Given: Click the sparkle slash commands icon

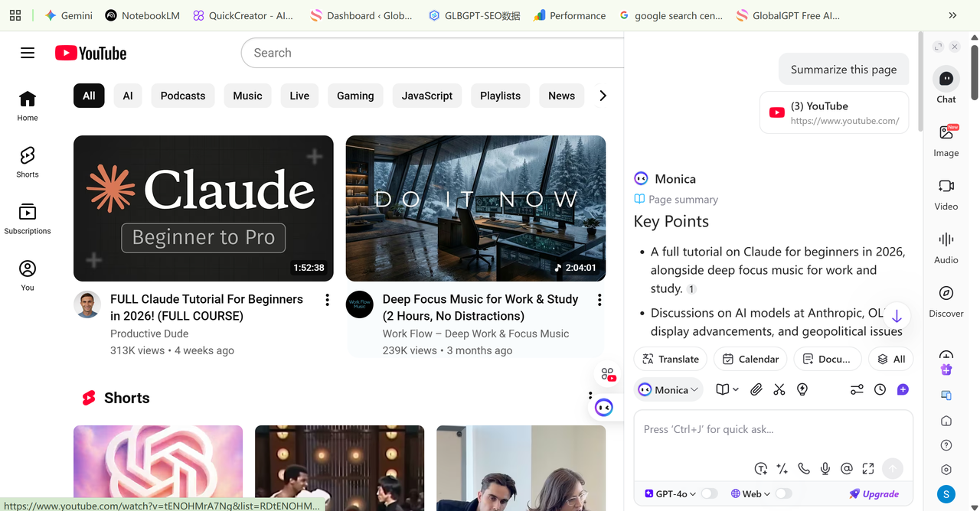Looking at the screenshot, I should 782,468.
